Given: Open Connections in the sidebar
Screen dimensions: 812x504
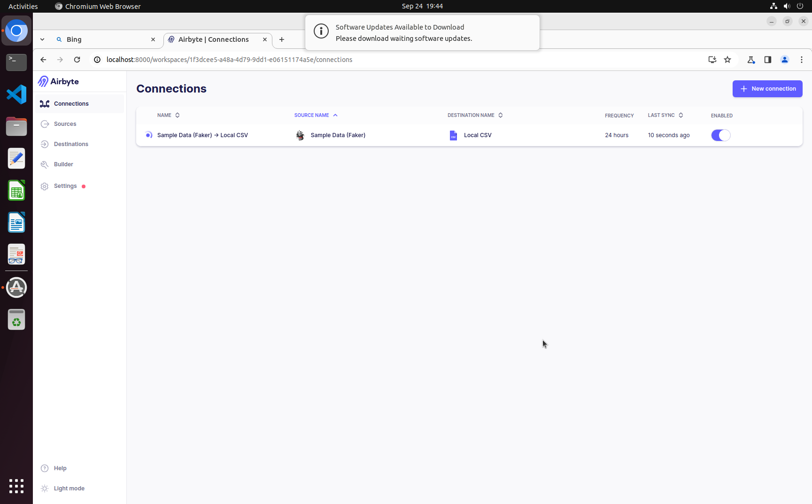Looking at the screenshot, I should (x=79, y=104).
